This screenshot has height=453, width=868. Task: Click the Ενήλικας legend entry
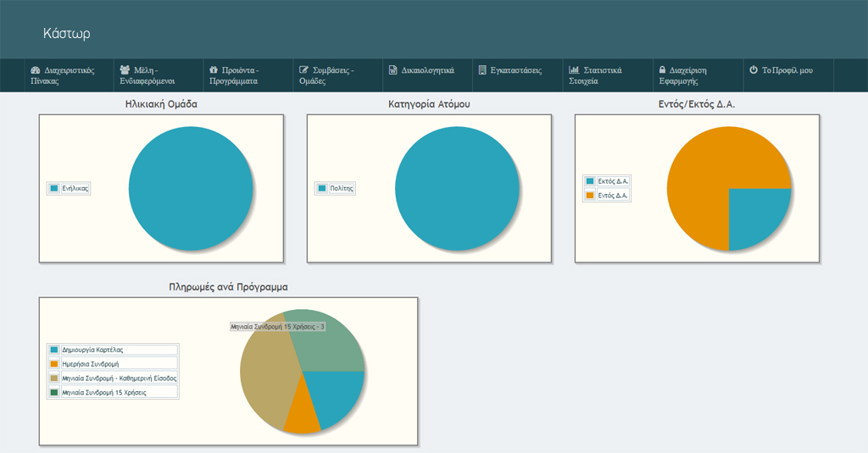click(x=75, y=188)
